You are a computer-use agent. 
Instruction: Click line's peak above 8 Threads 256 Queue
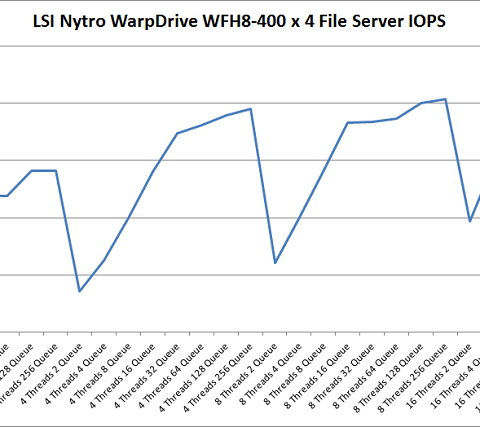tap(445, 99)
